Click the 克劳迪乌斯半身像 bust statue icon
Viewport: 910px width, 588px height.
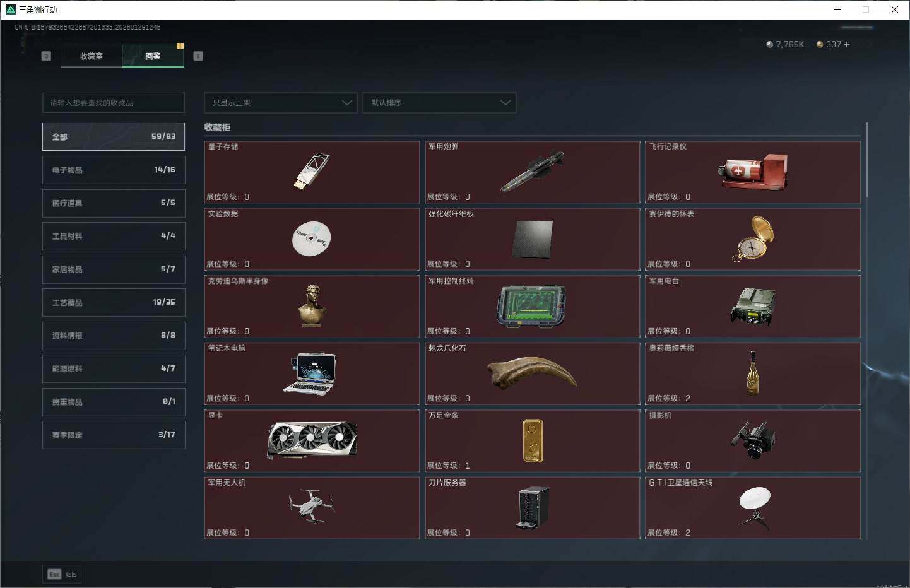click(312, 305)
